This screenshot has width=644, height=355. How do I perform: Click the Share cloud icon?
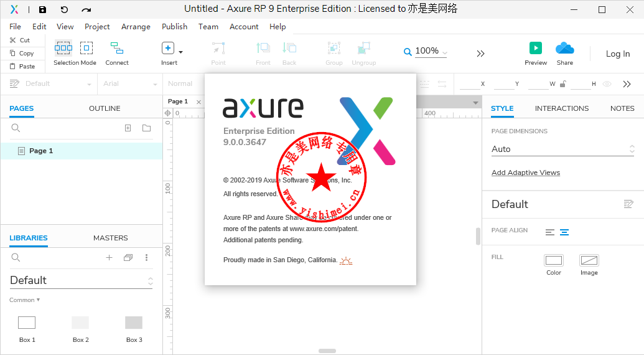coord(565,48)
